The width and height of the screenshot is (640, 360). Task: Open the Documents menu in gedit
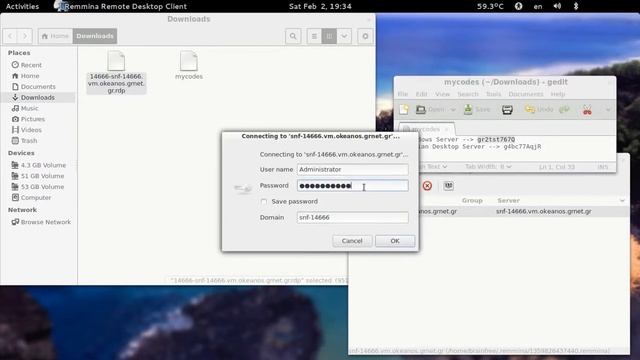pos(526,94)
